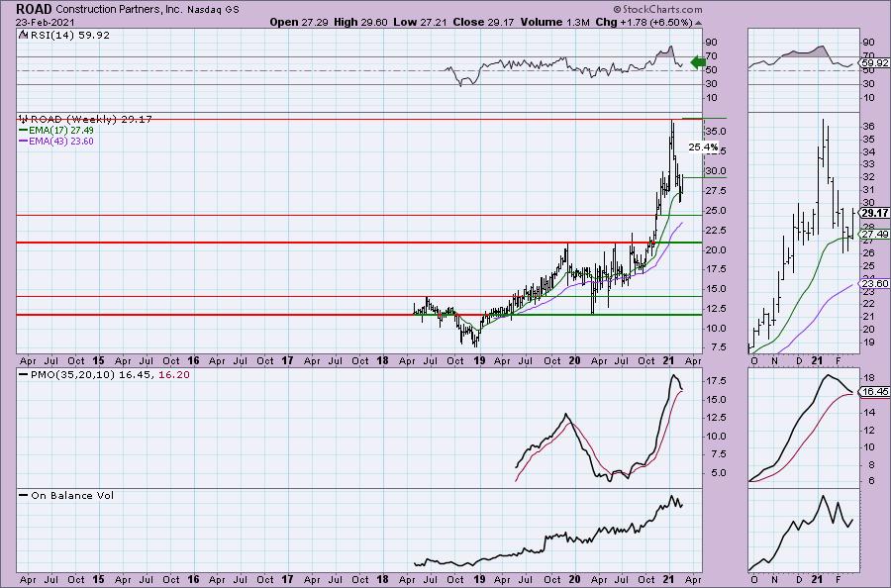
Task: Click the 17.5 label on the PMO axis
Action: coord(716,381)
